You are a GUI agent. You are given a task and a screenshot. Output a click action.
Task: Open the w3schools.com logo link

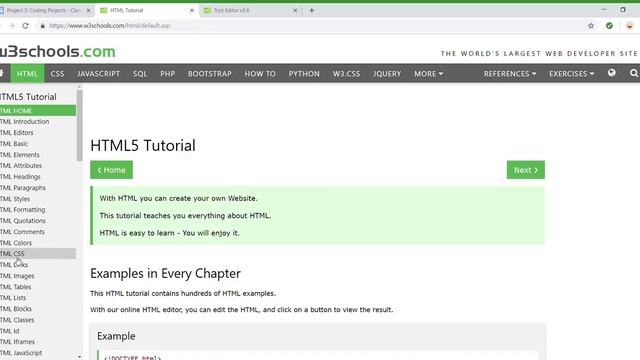(58, 51)
